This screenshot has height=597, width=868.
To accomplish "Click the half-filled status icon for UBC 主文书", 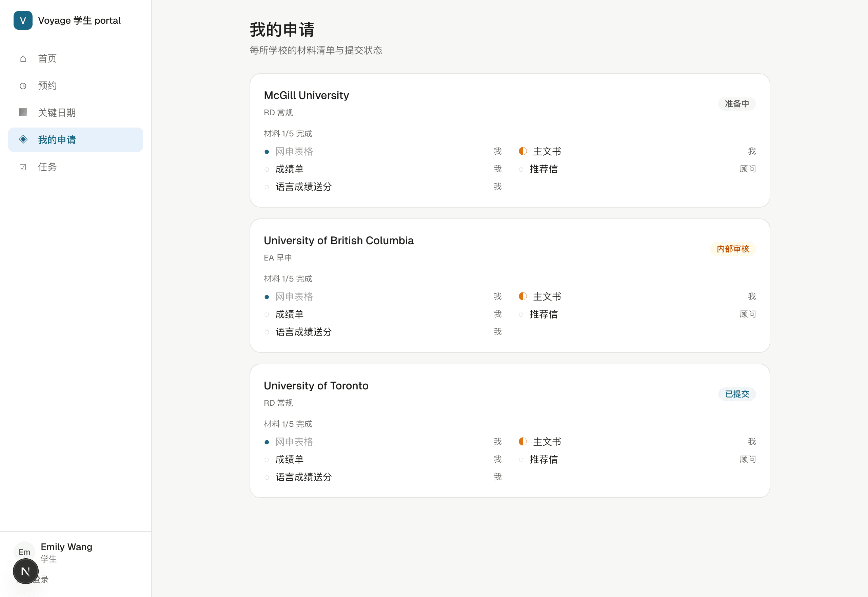I will coord(522,296).
